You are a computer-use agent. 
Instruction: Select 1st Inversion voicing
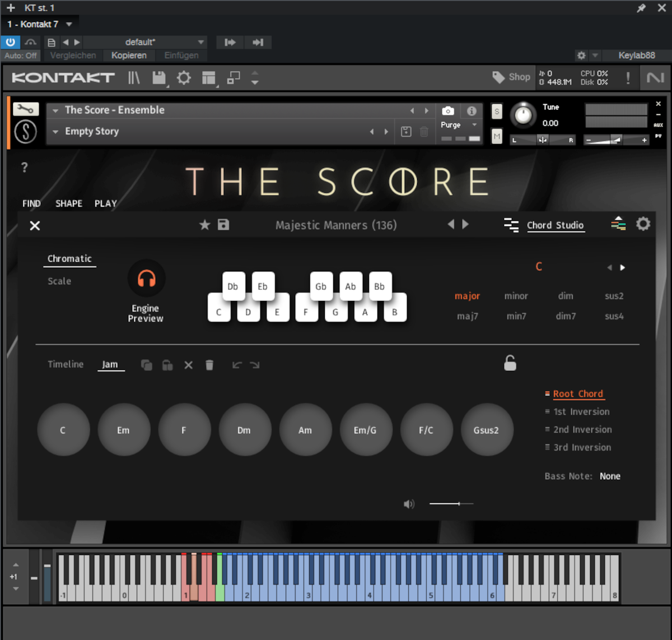(581, 412)
